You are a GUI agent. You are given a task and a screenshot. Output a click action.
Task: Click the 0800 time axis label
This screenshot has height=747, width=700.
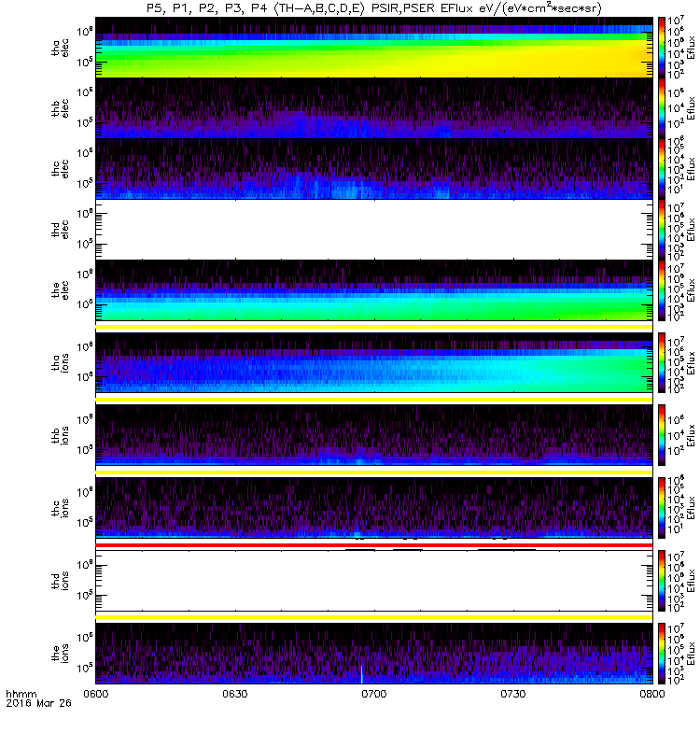click(x=651, y=694)
